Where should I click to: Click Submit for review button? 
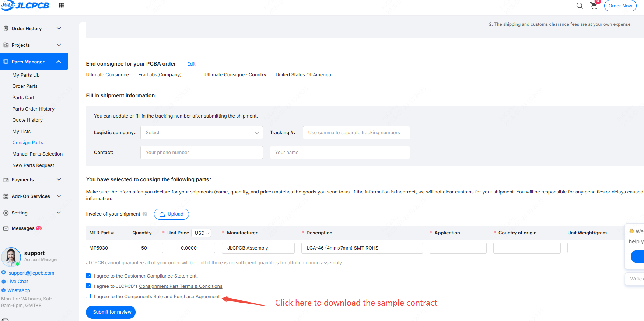pos(111,312)
